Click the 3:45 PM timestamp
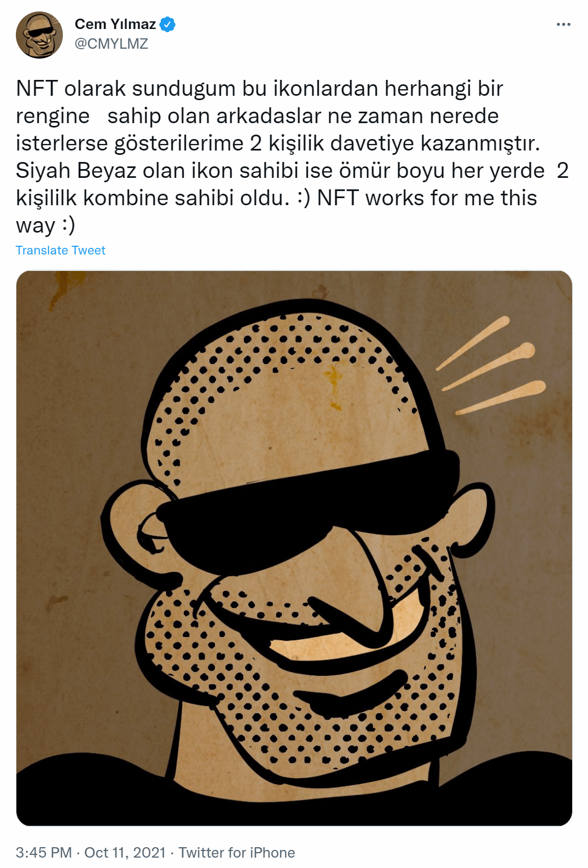588x868 pixels. pyautogui.click(x=44, y=852)
